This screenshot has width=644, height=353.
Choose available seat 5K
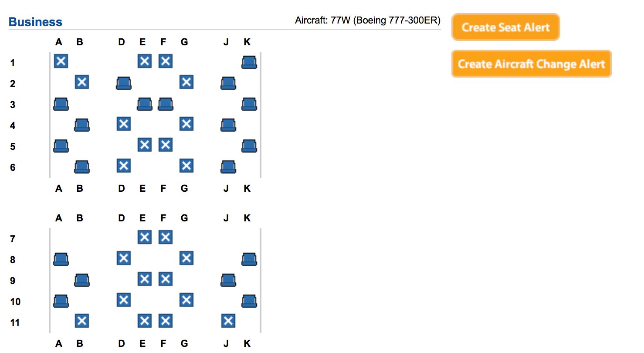coord(249,146)
